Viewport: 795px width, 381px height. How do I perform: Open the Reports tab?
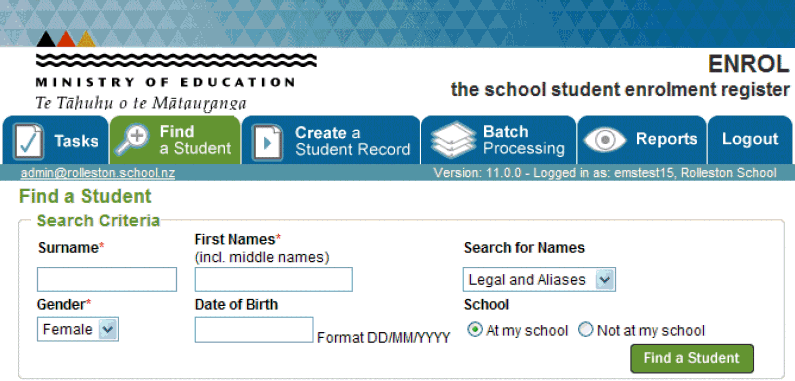click(x=642, y=140)
